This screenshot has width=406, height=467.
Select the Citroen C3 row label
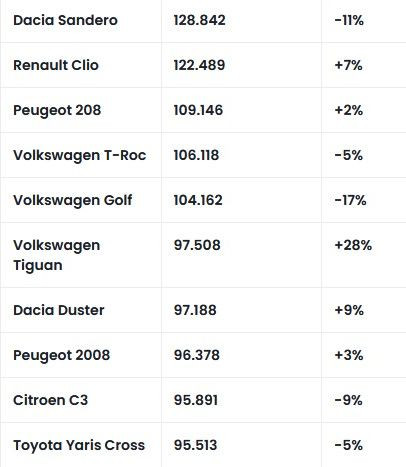51,400
